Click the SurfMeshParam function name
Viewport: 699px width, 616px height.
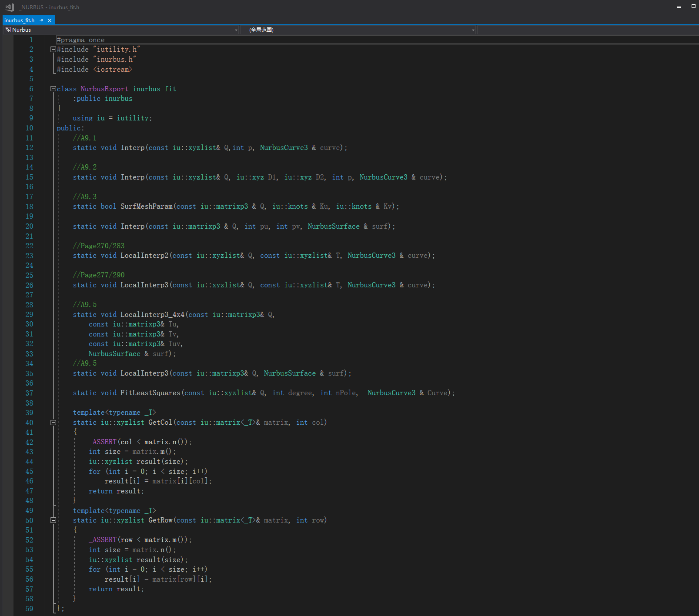(147, 206)
